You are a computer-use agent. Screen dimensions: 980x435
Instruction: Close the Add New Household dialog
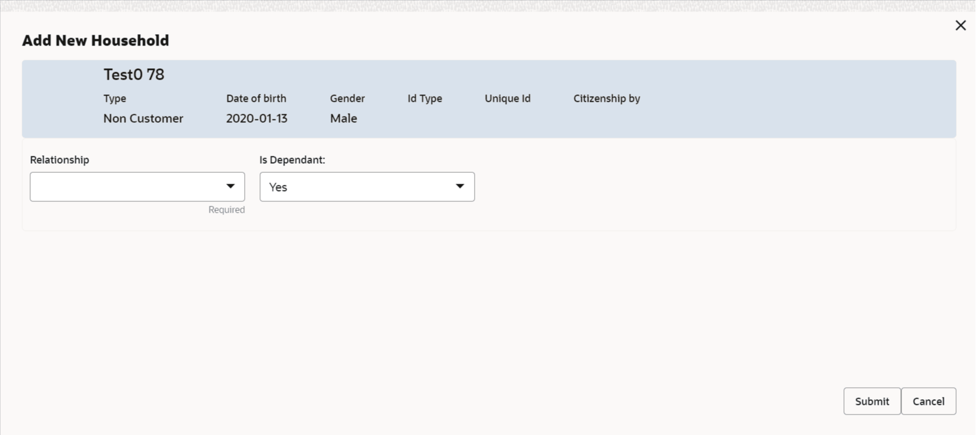pyautogui.click(x=960, y=26)
